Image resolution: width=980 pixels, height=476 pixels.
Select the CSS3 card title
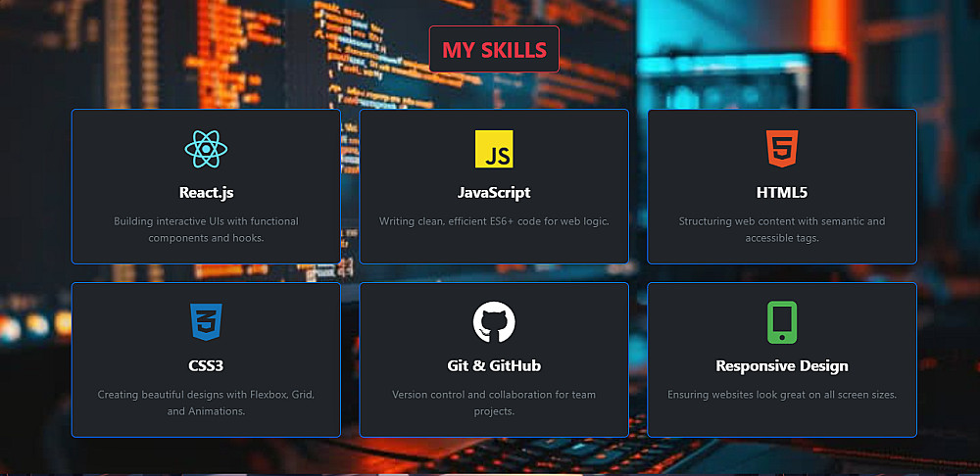[x=206, y=365]
